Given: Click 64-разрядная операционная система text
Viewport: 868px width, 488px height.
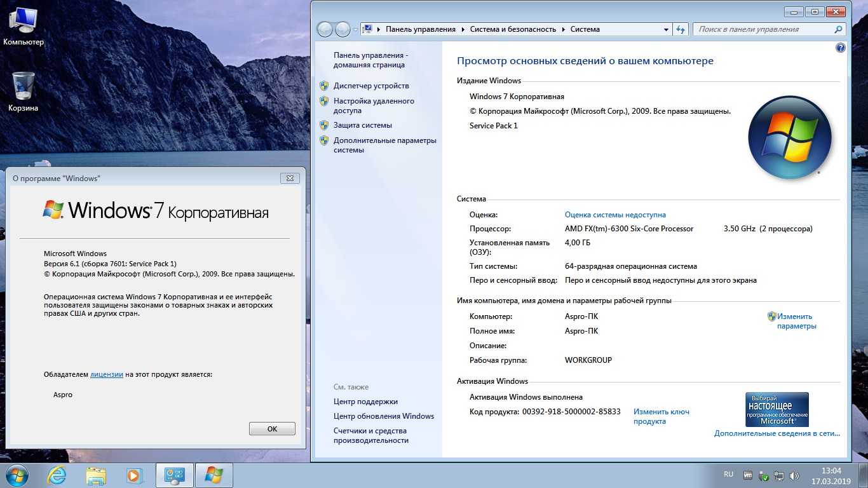Looking at the screenshot, I should tap(631, 266).
